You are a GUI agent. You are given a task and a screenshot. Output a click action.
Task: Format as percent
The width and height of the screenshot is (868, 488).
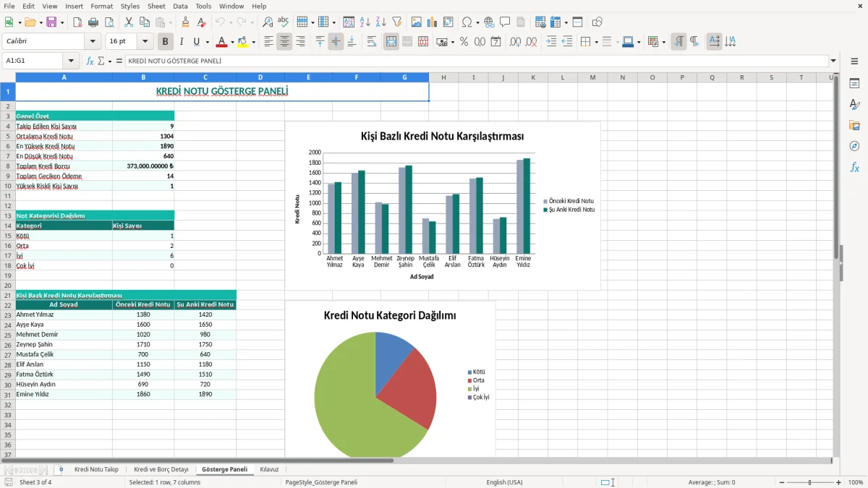point(464,42)
